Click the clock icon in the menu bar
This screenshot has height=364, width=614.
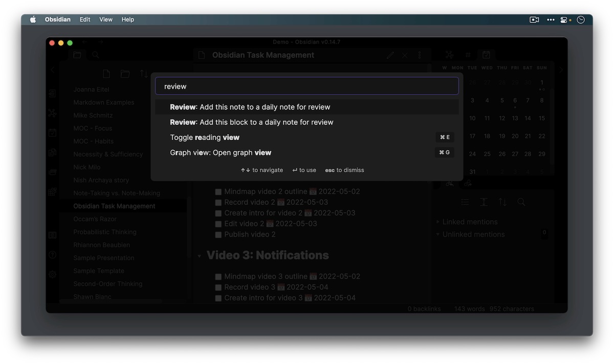click(x=581, y=20)
